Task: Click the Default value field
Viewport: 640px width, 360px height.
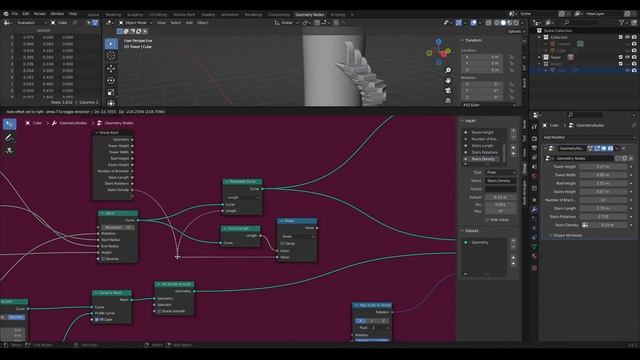Action: (500, 197)
